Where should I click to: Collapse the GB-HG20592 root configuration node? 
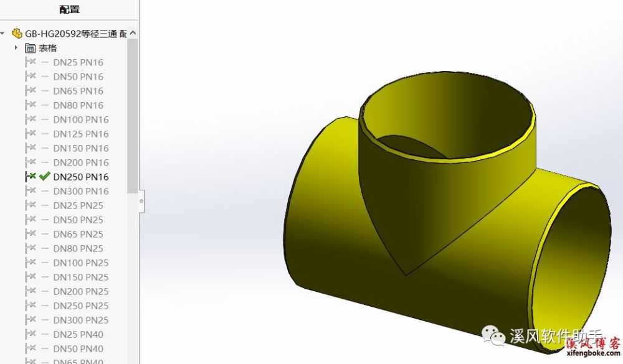pyautogui.click(x=2, y=34)
